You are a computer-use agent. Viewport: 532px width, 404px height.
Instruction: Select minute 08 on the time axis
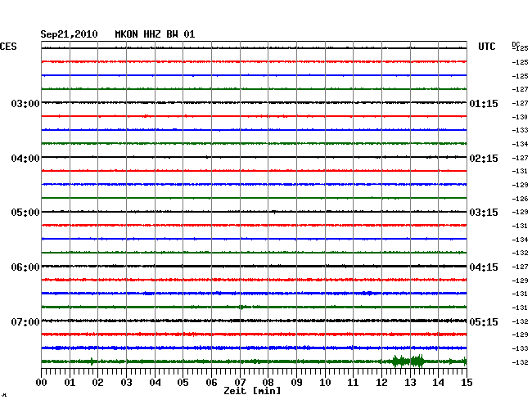coord(268,382)
